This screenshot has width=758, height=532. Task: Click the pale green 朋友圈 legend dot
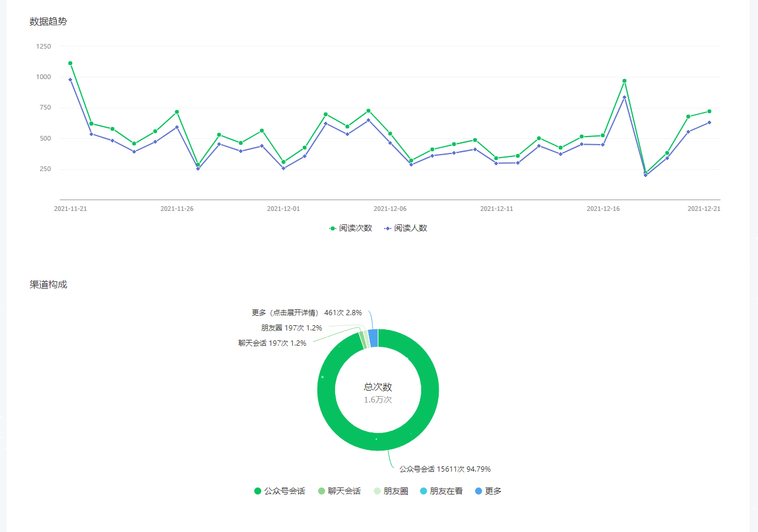click(x=377, y=491)
